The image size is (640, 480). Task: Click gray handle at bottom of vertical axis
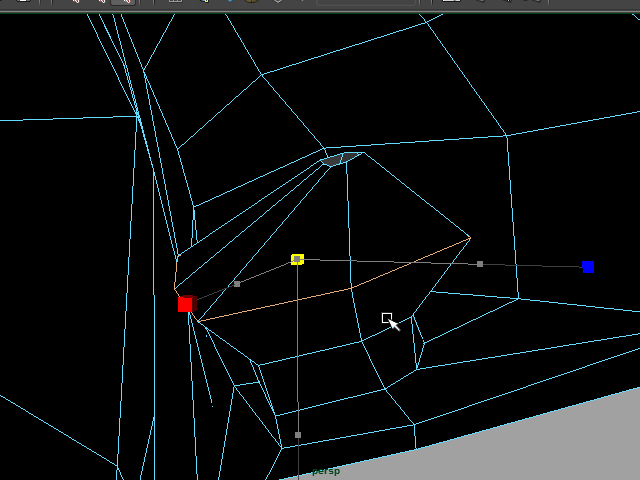[298, 435]
